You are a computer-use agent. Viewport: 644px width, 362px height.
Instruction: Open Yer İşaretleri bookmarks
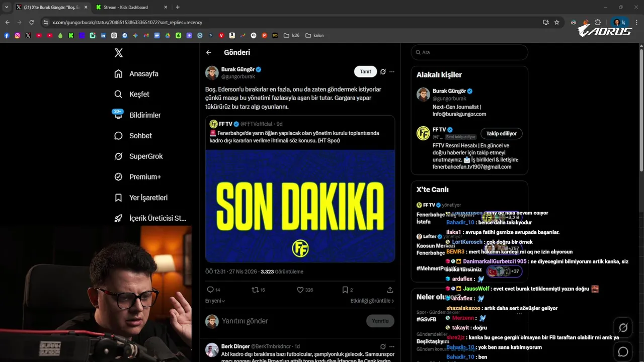tap(141, 198)
